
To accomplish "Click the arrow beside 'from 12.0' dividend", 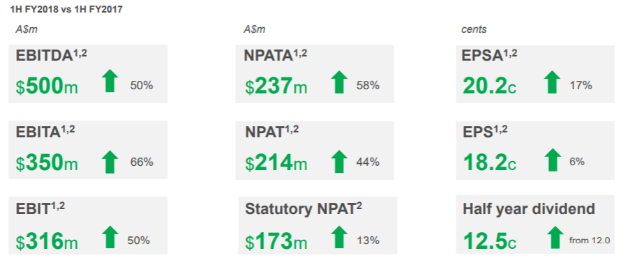I will pyautogui.click(x=555, y=237).
